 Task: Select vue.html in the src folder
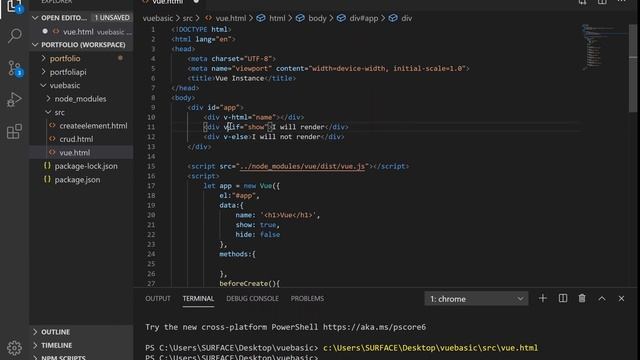(x=75, y=153)
